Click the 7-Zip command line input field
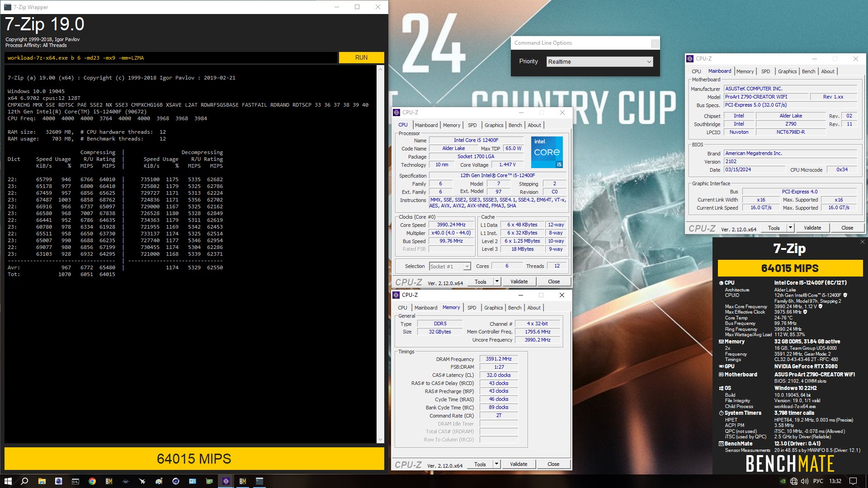This screenshot has width=868, height=488. [x=171, y=58]
